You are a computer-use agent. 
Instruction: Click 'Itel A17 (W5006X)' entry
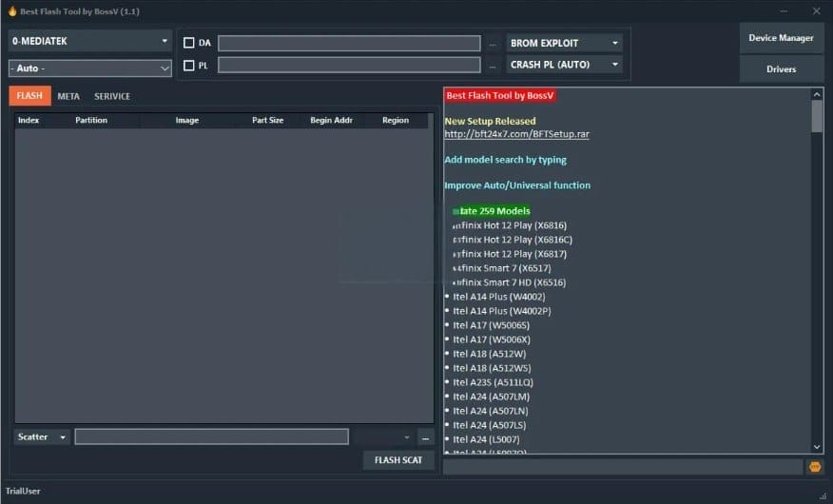[x=492, y=339]
